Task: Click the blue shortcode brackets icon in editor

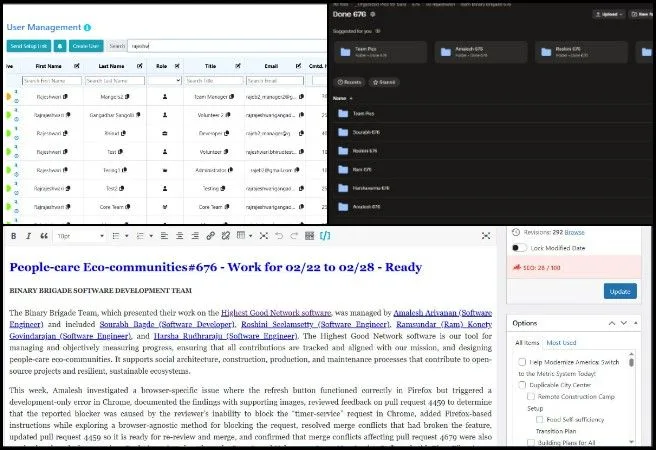Action: tap(325, 236)
